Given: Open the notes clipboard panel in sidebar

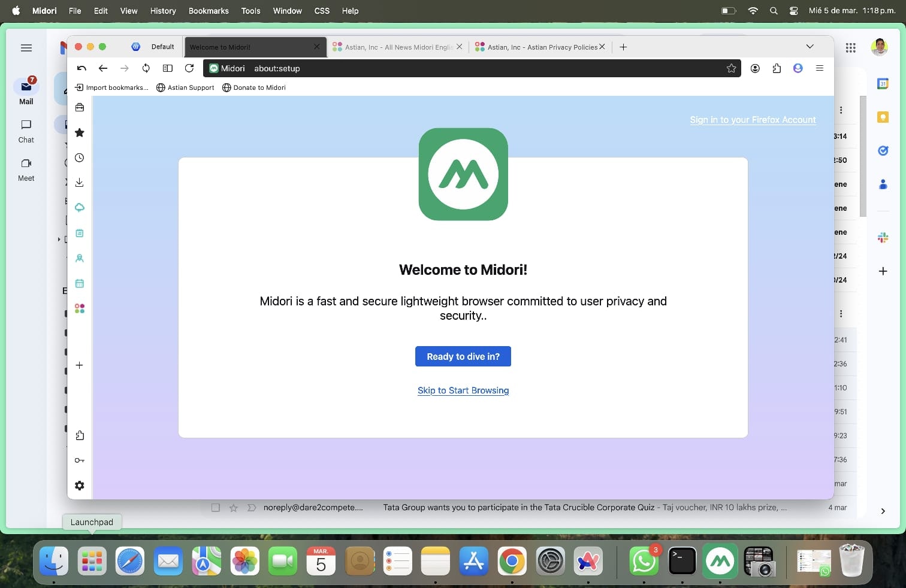Looking at the screenshot, I should (79, 233).
